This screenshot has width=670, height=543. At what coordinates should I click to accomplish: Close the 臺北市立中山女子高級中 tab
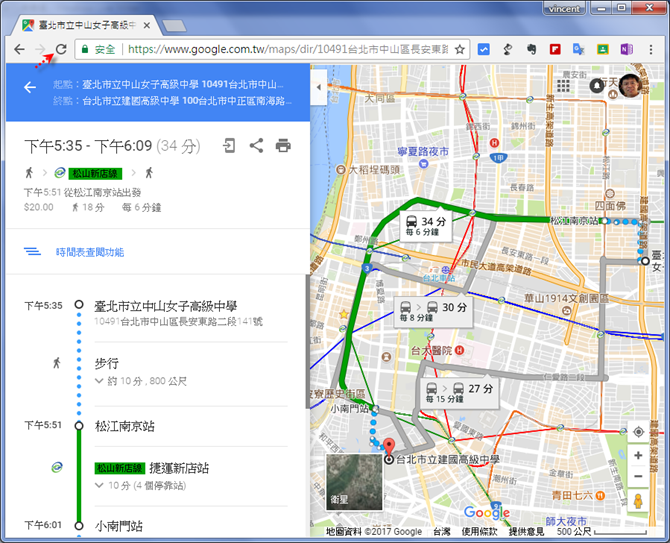pyautogui.click(x=147, y=26)
